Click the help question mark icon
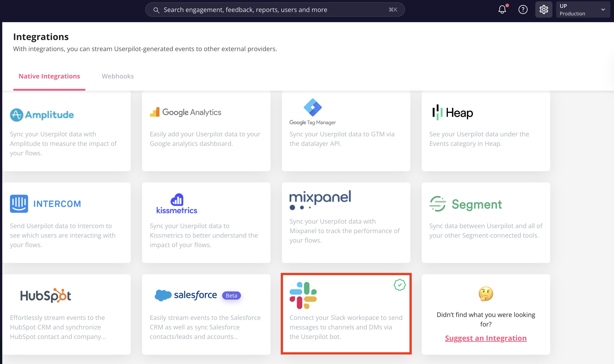The image size is (614, 364). [523, 9]
